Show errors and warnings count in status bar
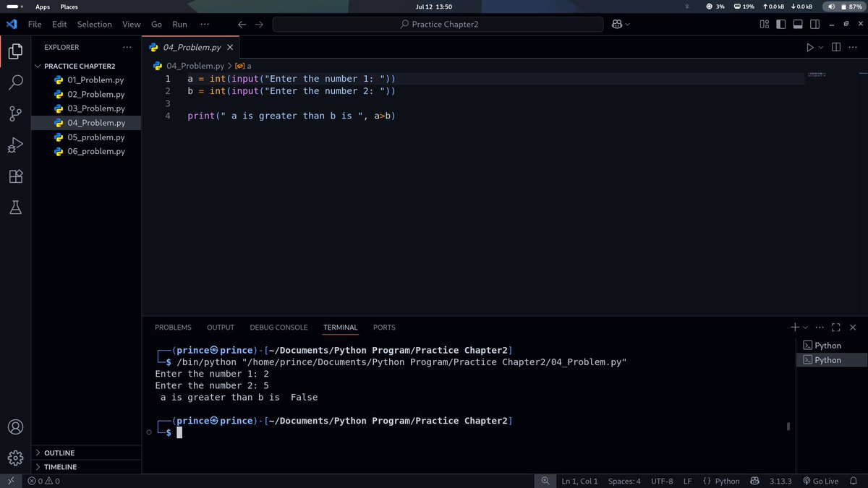The width and height of the screenshot is (868, 488). [44, 481]
